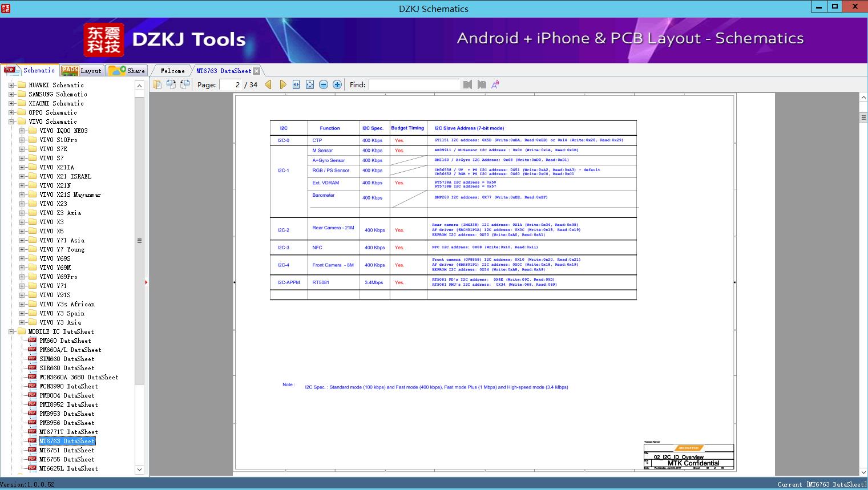
Task: Select VIVO Y3s African entry
Action: pos(67,304)
